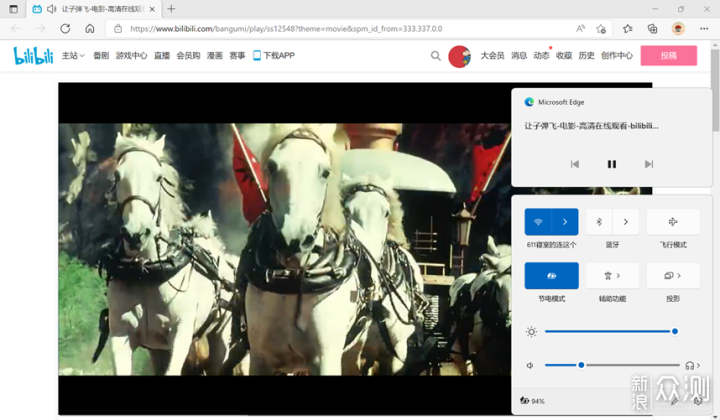720x420 pixels.
Task: Mute tab via speaker icon
Action: (51, 9)
